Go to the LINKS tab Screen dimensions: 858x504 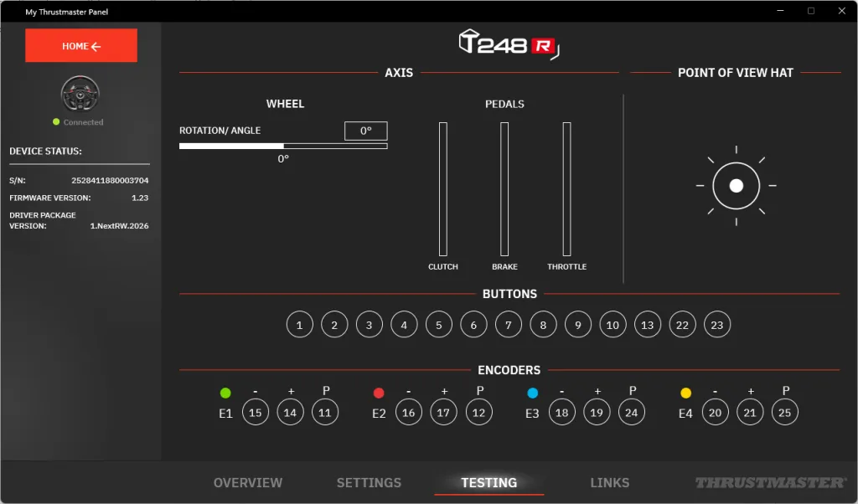click(x=610, y=483)
